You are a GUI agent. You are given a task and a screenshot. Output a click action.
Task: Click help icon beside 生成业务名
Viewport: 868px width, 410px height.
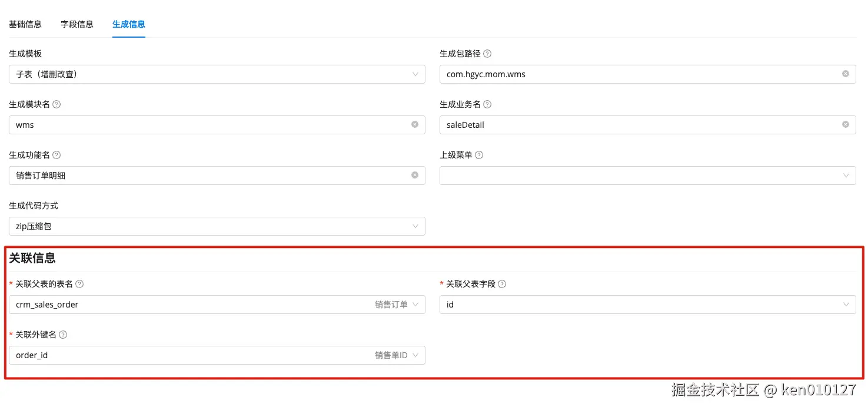pos(487,104)
